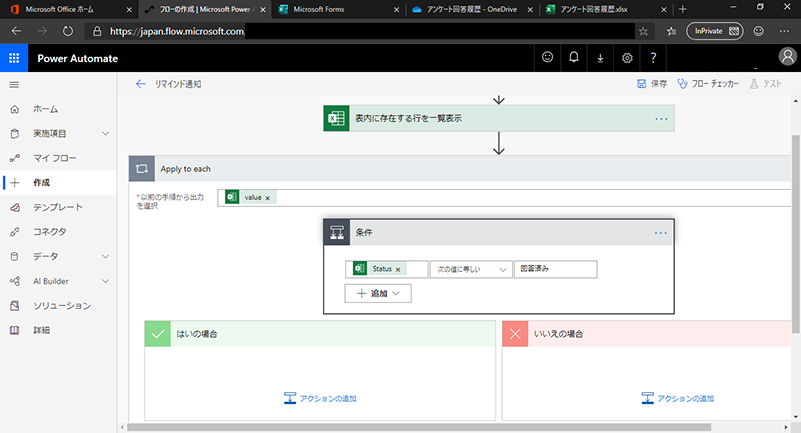This screenshot has height=433, width=801.
Task: Add action under はいの場合
Action: 320,398
